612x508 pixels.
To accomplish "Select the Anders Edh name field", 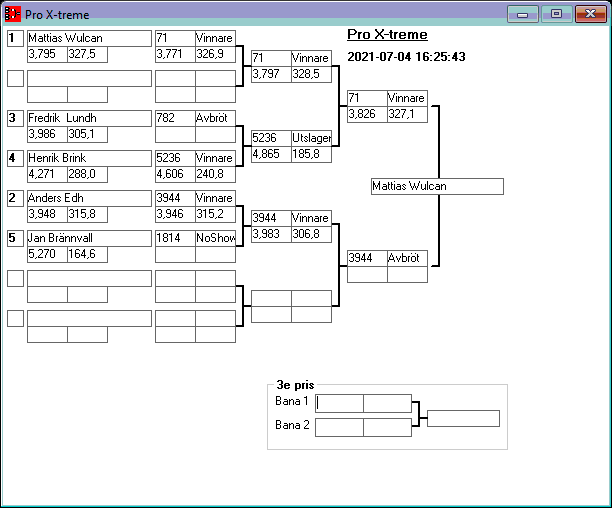I will (x=89, y=198).
